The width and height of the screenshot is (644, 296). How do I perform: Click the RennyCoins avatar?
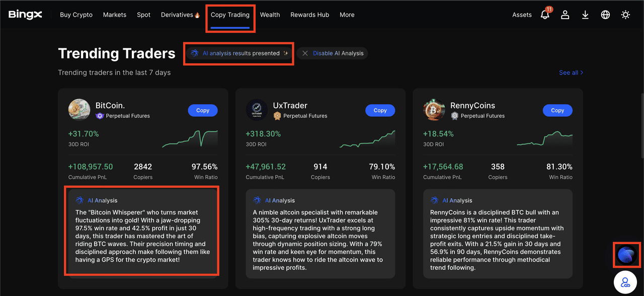tap(434, 110)
